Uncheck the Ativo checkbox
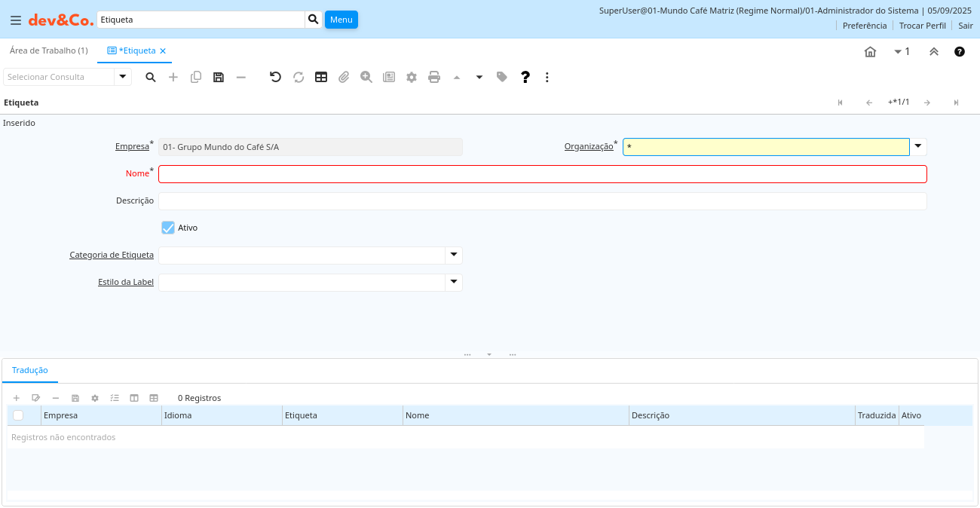The height and width of the screenshot is (508, 980). [168, 228]
